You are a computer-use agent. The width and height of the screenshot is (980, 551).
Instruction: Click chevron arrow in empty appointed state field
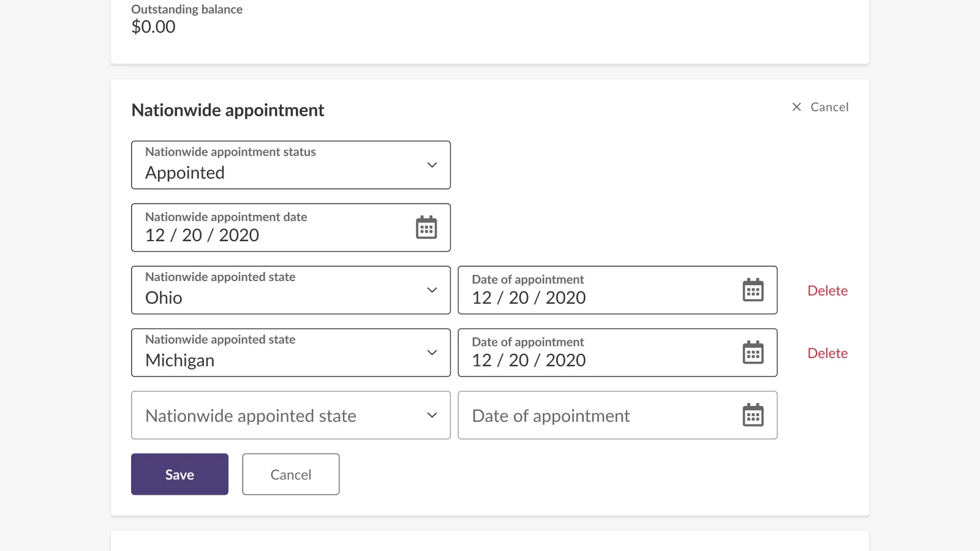[432, 415]
